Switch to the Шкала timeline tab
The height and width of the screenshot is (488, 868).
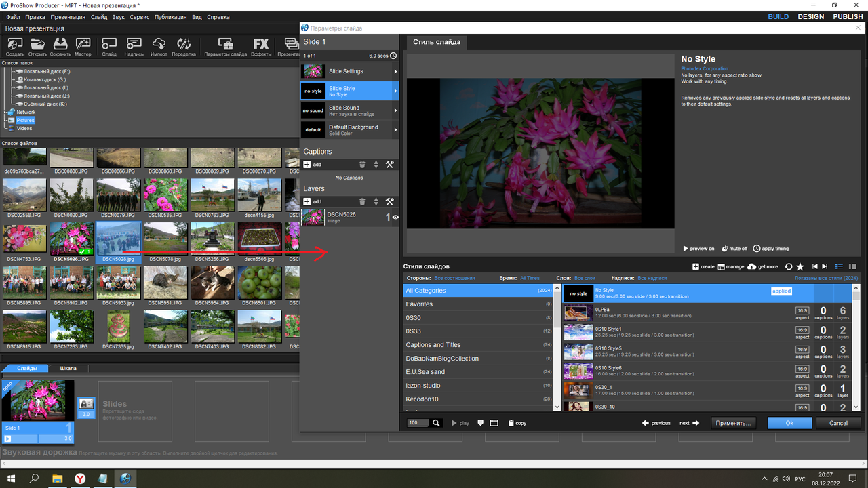pos(68,369)
